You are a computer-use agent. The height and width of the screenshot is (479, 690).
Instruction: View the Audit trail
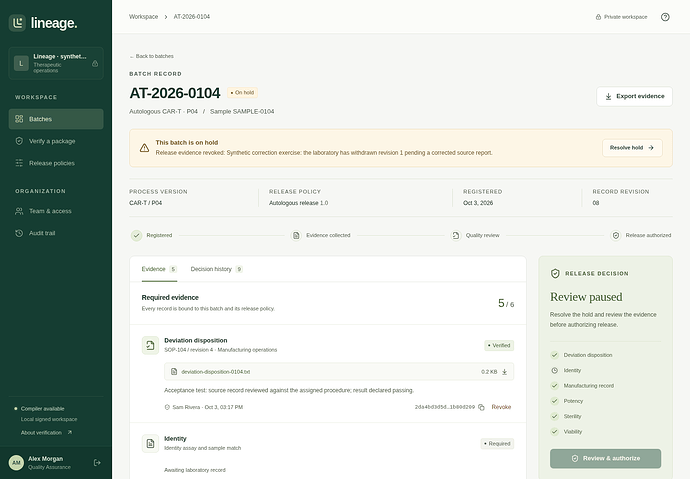click(x=56, y=233)
